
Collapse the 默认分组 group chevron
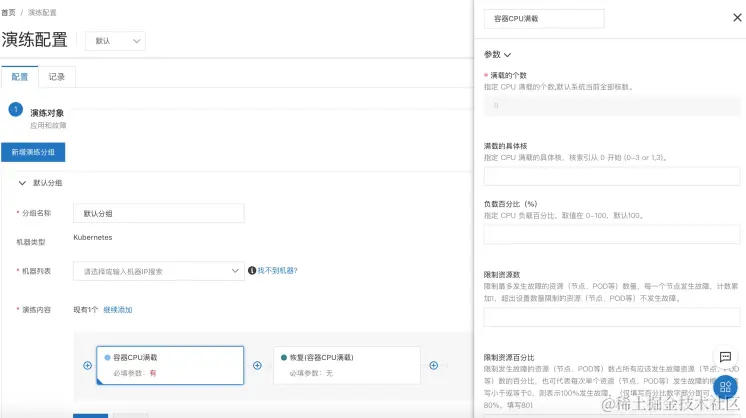pyautogui.click(x=22, y=183)
